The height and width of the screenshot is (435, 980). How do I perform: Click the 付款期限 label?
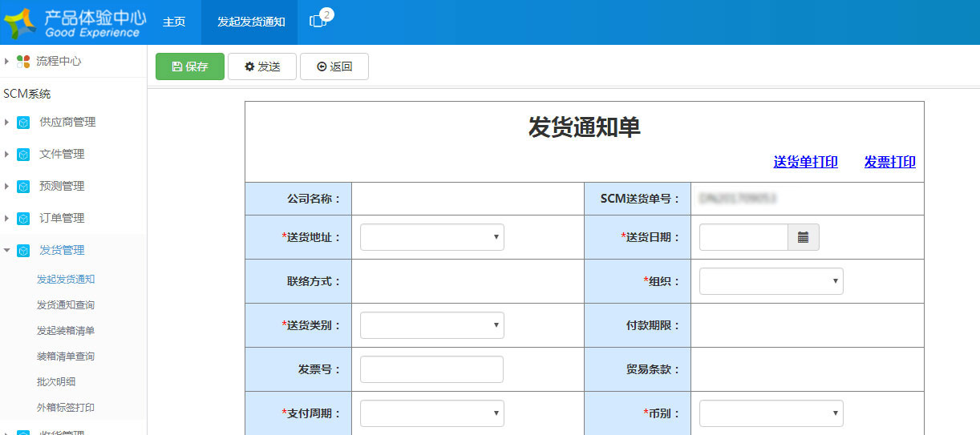[653, 325]
